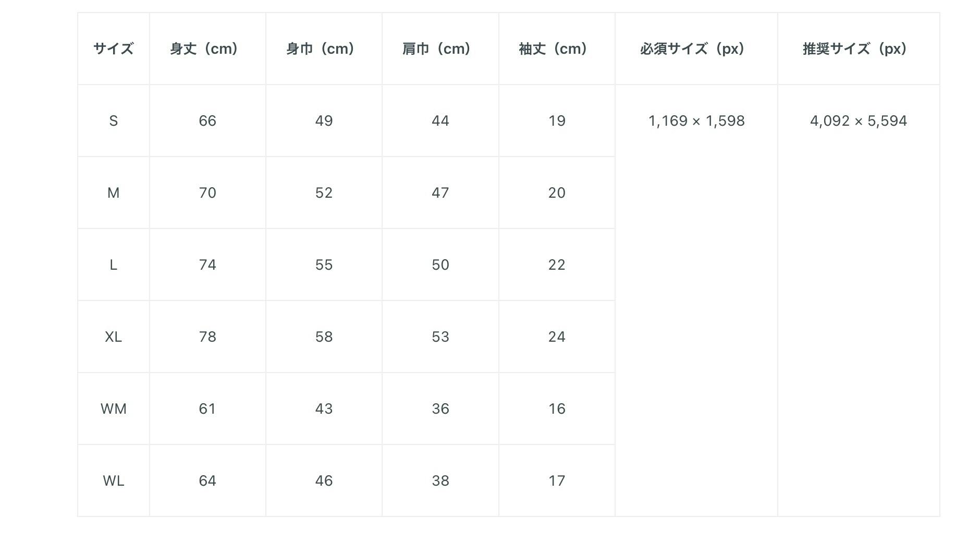The height and width of the screenshot is (541, 980).
Task: Click the WM size row label
Action: (113, 409)
